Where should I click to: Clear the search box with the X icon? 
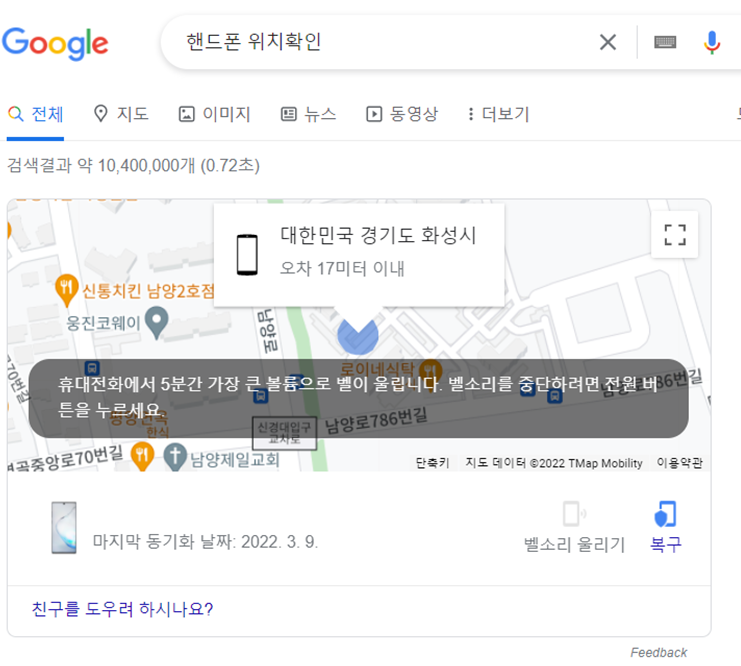608,42
